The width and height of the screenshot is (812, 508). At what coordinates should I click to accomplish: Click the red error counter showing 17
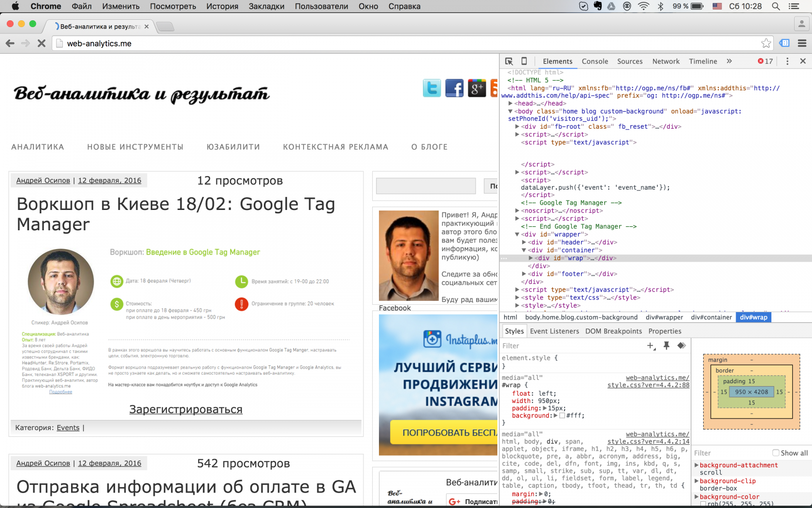(x=766, y=61)
